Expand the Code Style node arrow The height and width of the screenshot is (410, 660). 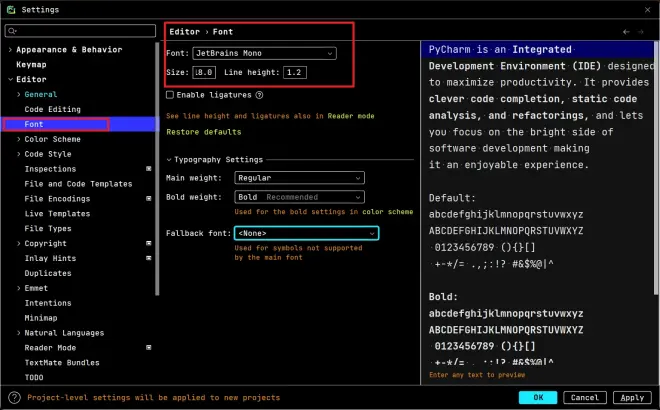(19, 154)
